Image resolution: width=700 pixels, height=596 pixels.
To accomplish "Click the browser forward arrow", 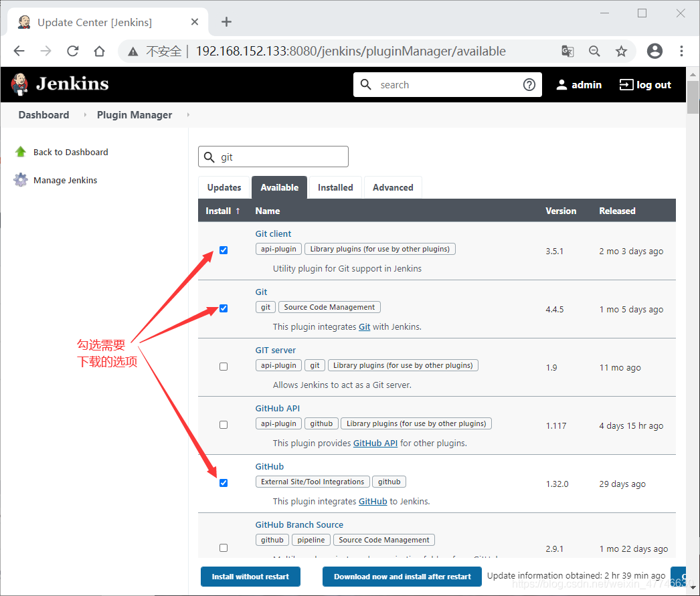I will (x=46, y=51).
